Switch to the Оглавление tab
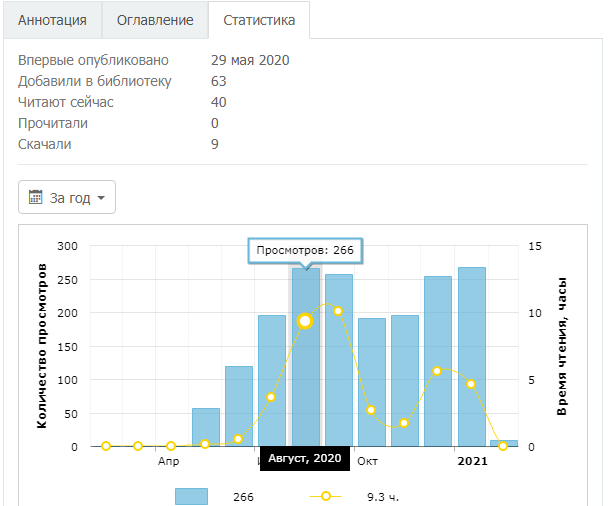614x506 pixels. tap(155, 20)
